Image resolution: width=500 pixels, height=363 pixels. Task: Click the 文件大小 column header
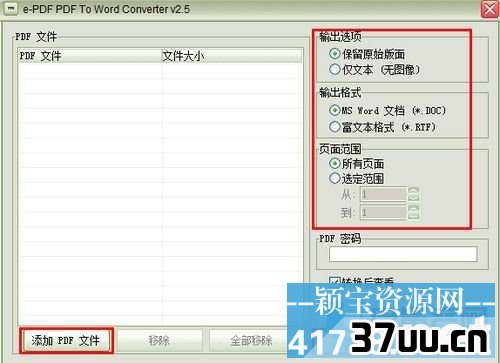pos(232,56)
